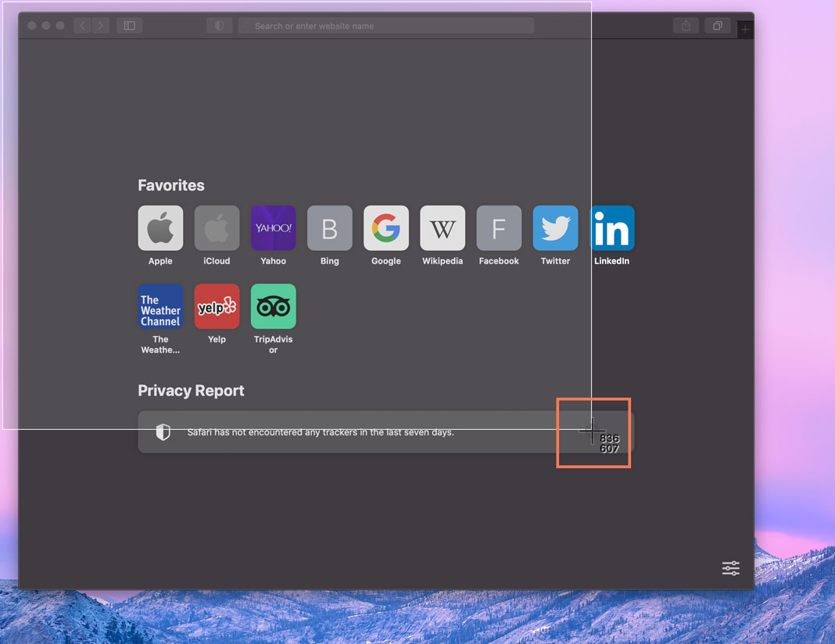Click inside the search or address field
Image resolution: width=835 pixels, height=644 pixels.
coord(386,25)
